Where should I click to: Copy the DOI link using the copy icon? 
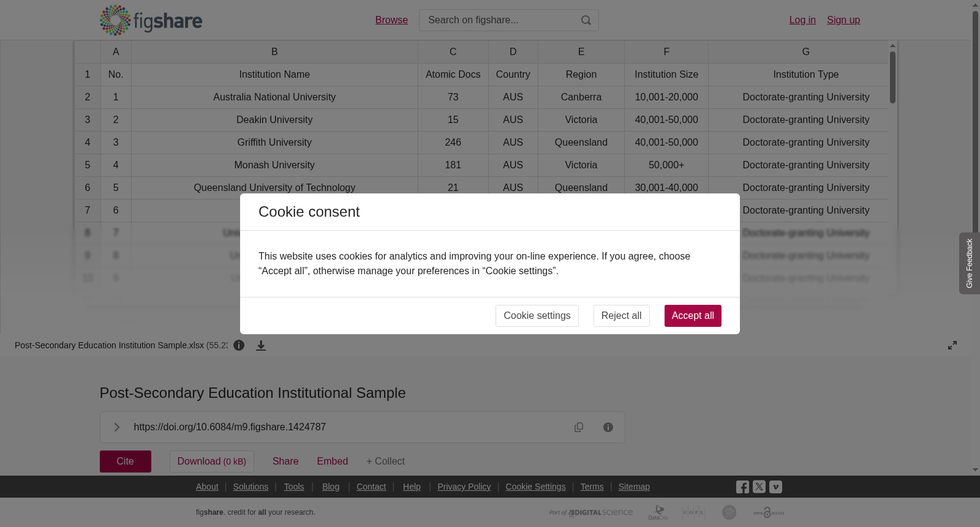(579, 427)
